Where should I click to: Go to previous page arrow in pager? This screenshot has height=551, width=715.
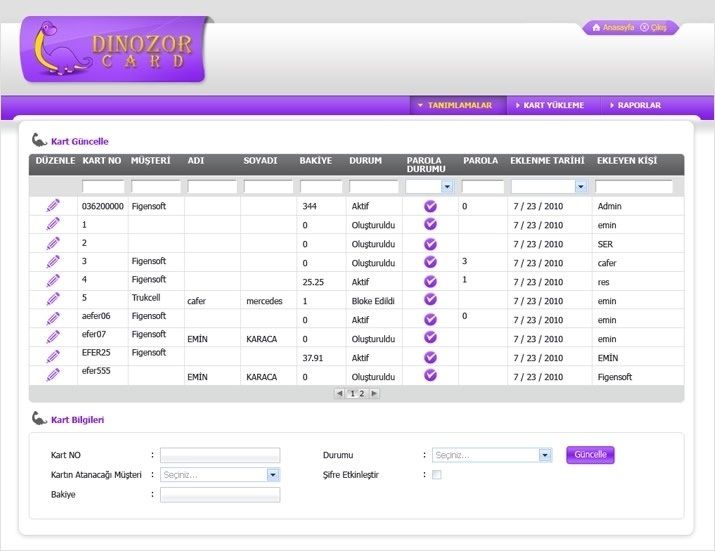pyautogui.click(x=339, y=393)
